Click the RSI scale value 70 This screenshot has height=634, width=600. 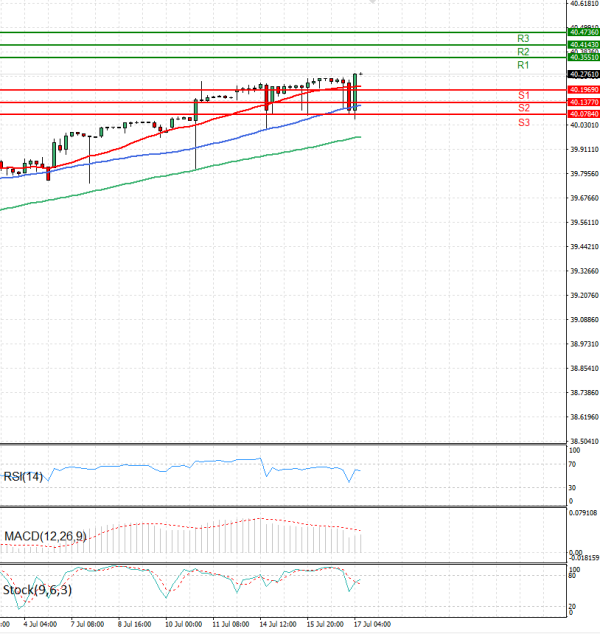coord(572,465)
